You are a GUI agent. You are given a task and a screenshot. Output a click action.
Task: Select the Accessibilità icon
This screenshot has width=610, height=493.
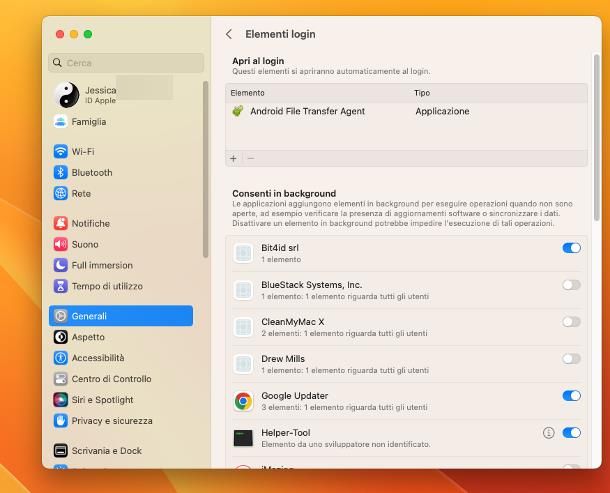pyautogui.click(x=60, y=358)
